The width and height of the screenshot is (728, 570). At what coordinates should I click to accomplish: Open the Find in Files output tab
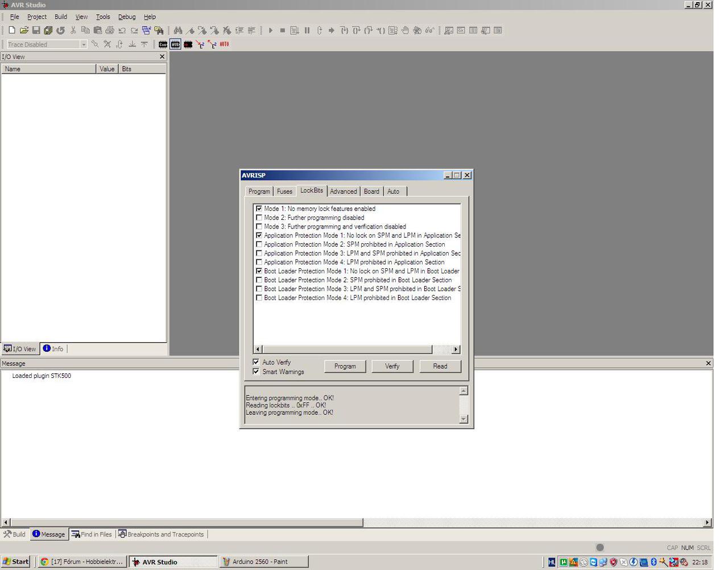pyautogui.click(x=92, y=534)
